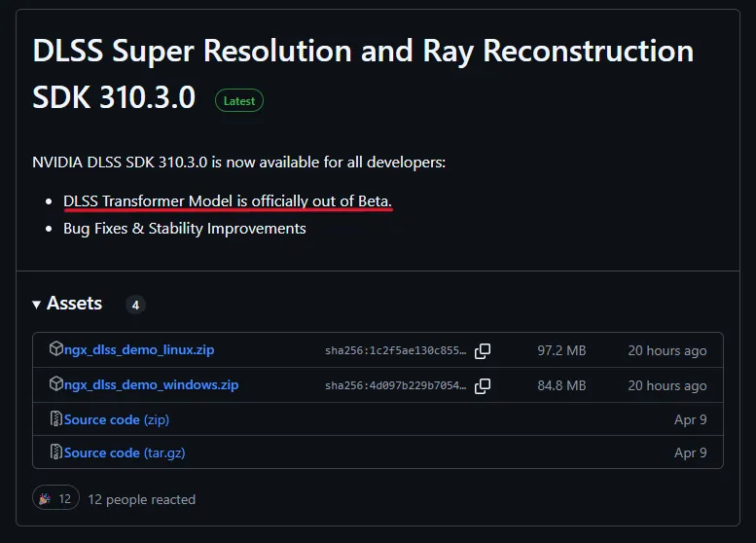756x543 pixels.
Task: Download Source code (tar.gz)
Action: [125, 452]
